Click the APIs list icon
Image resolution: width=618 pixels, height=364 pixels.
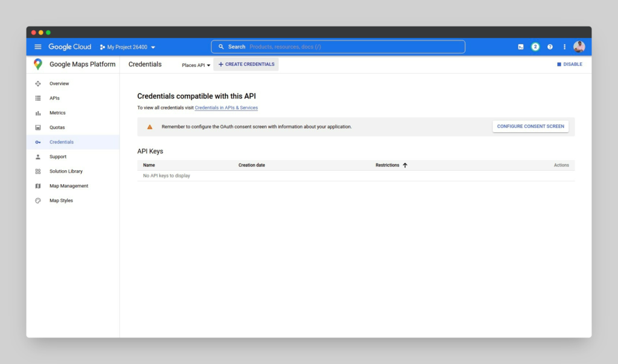38,98
